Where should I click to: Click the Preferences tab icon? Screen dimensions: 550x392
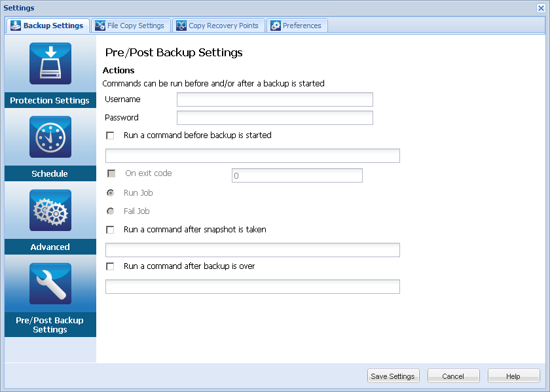276,26
